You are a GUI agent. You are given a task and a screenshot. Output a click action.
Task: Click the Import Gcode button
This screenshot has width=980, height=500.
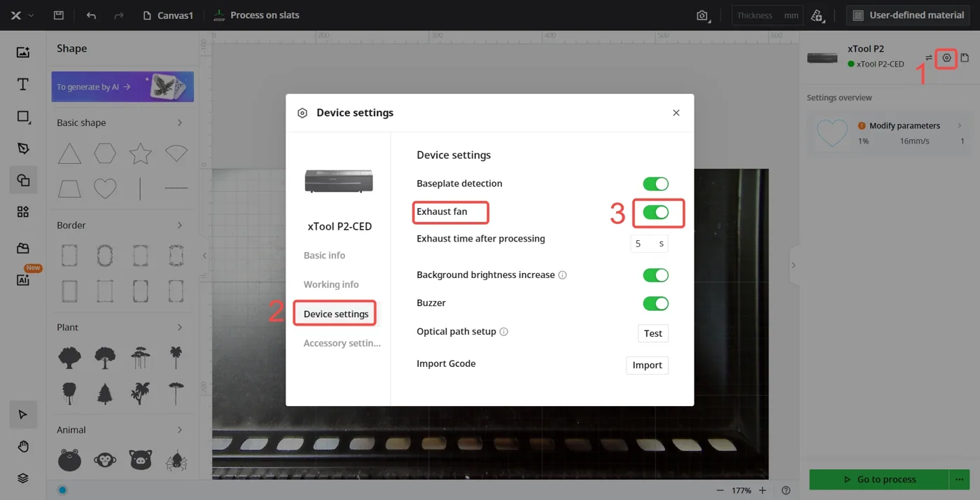coord(647,365)
